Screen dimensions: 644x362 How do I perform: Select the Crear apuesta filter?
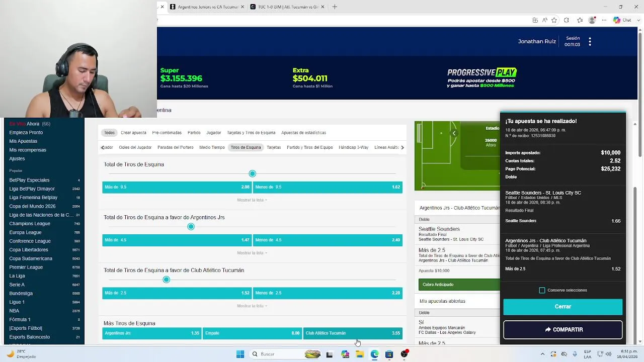point(133,133)
